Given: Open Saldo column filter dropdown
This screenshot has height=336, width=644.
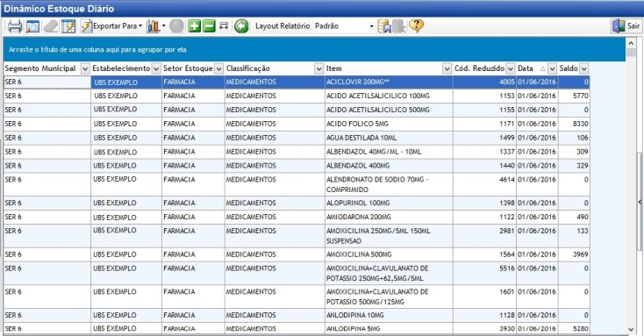Looking at the screenshot, I should coord(583,68).
